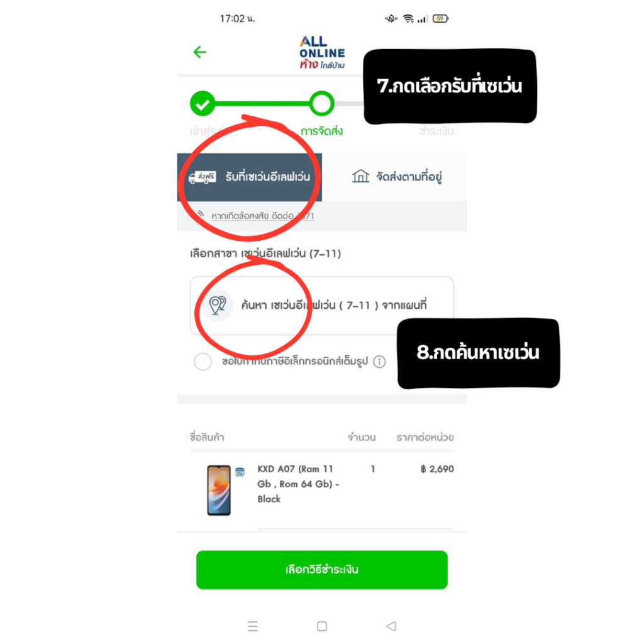Select รับที่เซเว่นอีเลฟเว่น pickup tab

249,177
